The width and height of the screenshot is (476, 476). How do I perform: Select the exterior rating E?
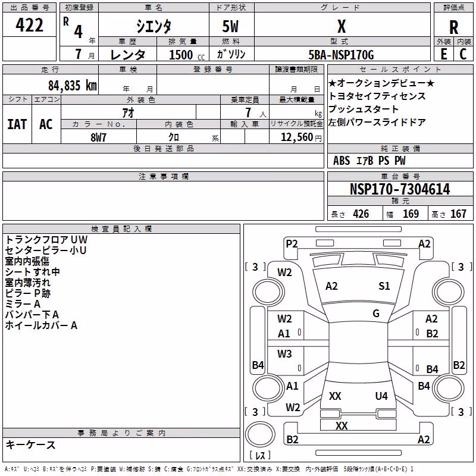pyautogui.click(x=444, y=54)
